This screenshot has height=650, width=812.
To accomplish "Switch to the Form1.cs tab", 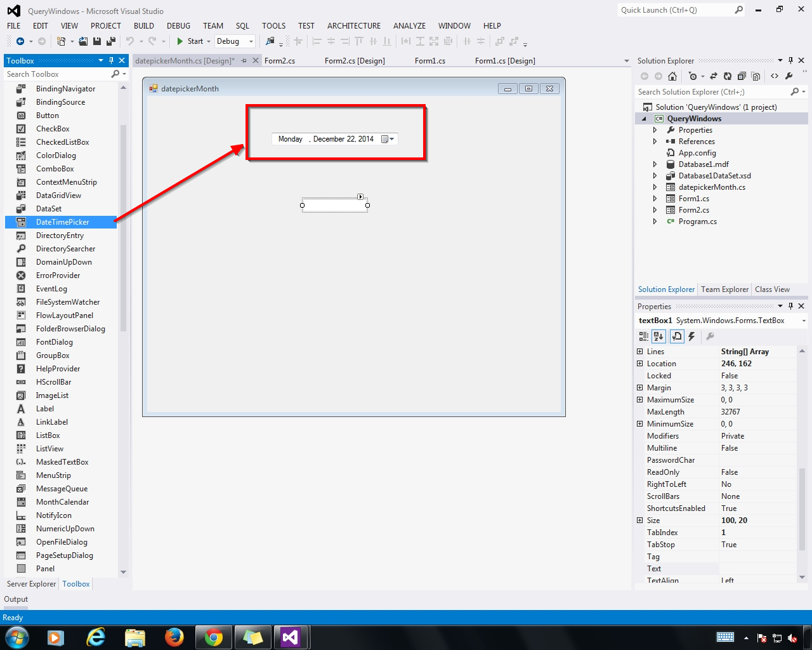I will tap(430, 61).
